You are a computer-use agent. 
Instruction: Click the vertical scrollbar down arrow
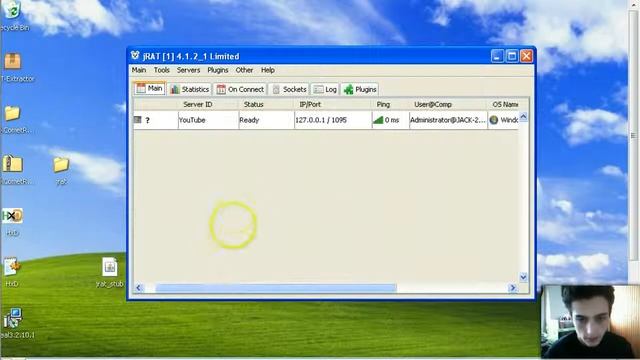[523, 277]
